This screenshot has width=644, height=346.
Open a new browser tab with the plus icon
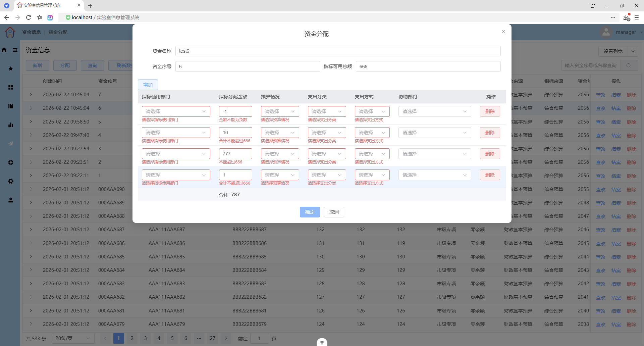click(90, 6)
